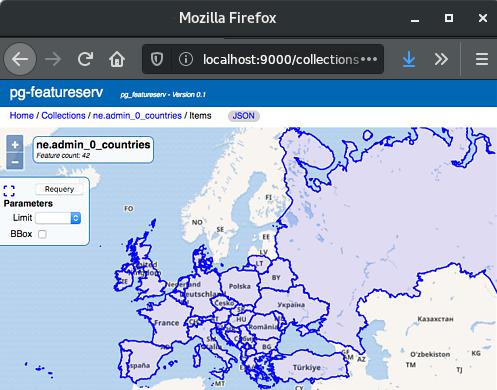This screenshot has width=497, height=390.
Task: Click the pg-featureserv title
Action: [56, 92]
